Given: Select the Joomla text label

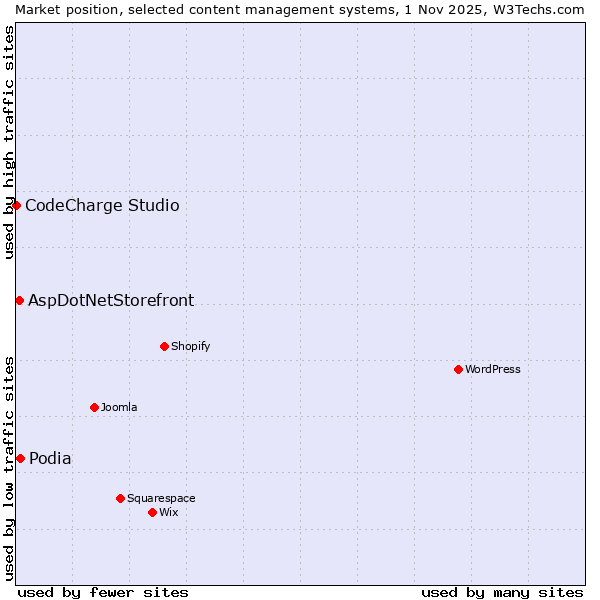Looking at the screenshot, I should click(119, 407).
